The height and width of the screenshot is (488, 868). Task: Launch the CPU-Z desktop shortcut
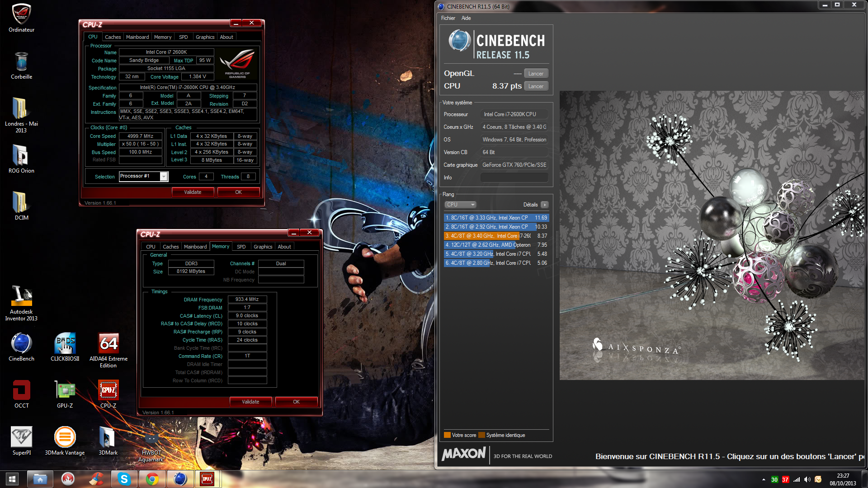(108, 394)
